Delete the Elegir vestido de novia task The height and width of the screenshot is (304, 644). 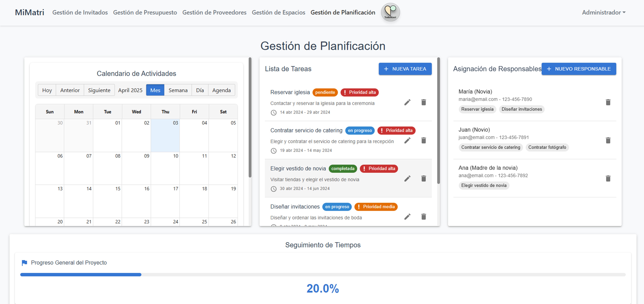tap(423, 178)
